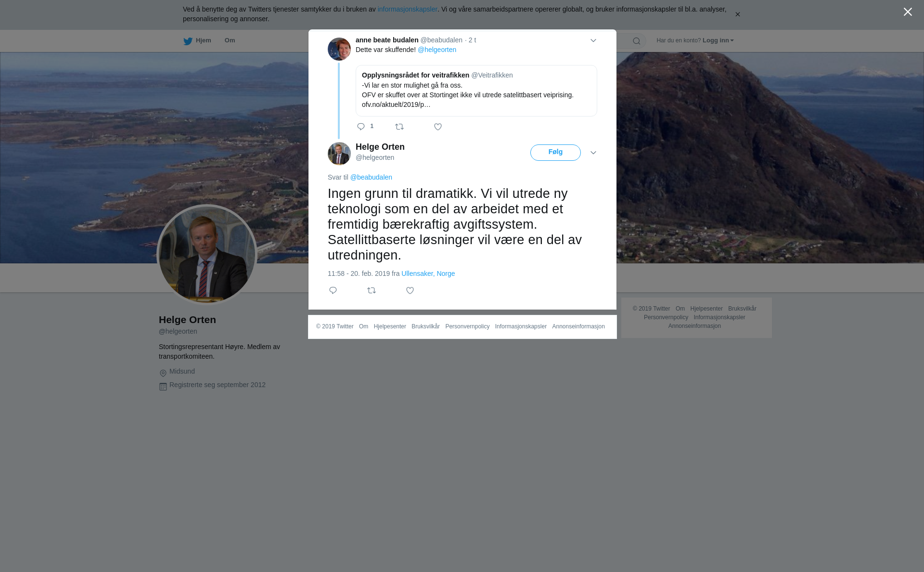Image resolution: width=924 pixels, height=572 pixels.
Task: Open the Om menu item
Action: point(230,40)
